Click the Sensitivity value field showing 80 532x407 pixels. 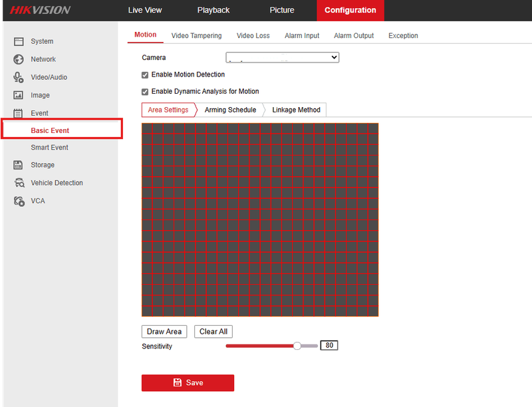tap(329, 345)
